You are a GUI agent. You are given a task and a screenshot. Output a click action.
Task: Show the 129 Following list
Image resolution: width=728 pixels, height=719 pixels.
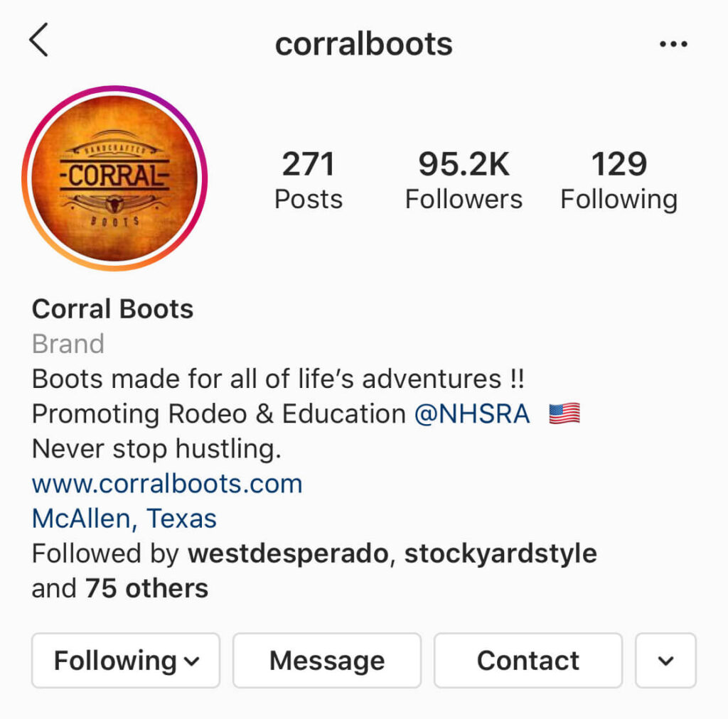point(619,180)
